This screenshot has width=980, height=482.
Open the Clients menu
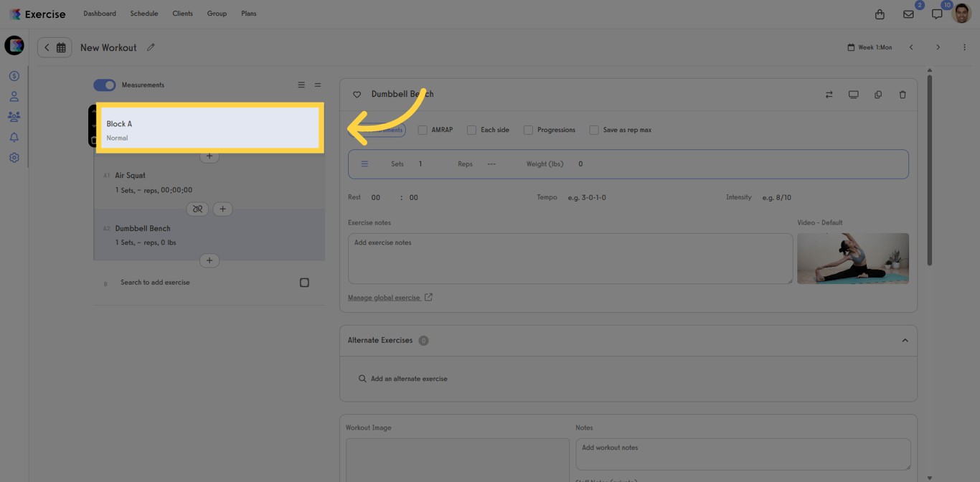182,14
